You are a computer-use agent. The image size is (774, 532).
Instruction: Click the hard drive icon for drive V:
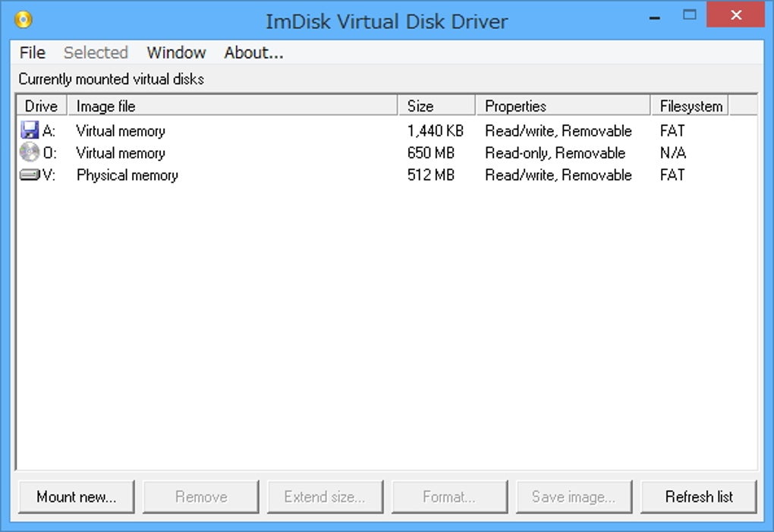coord(30,175)
